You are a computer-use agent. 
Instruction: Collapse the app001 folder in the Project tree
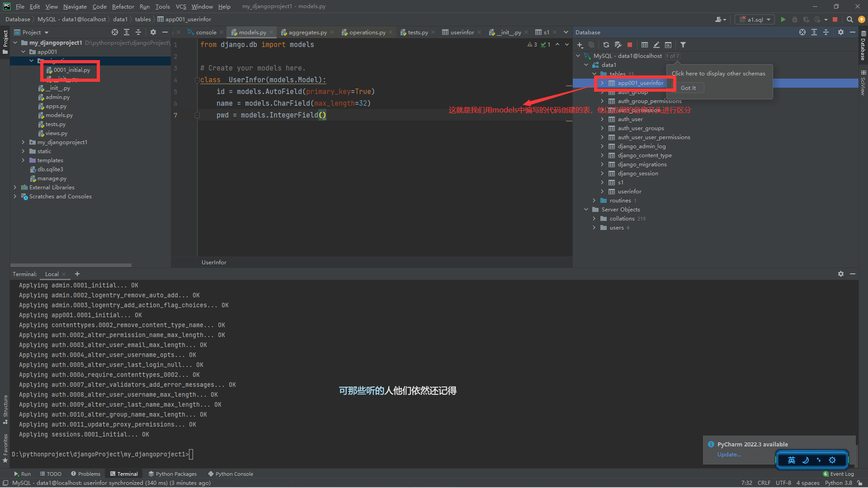point(23,52)
